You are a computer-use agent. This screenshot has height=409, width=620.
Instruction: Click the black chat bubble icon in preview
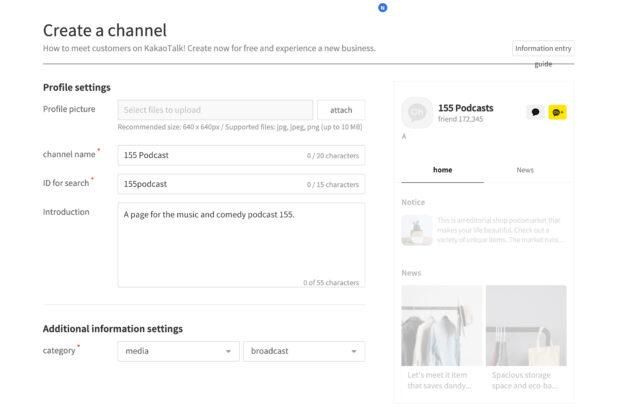pos(535,112)
